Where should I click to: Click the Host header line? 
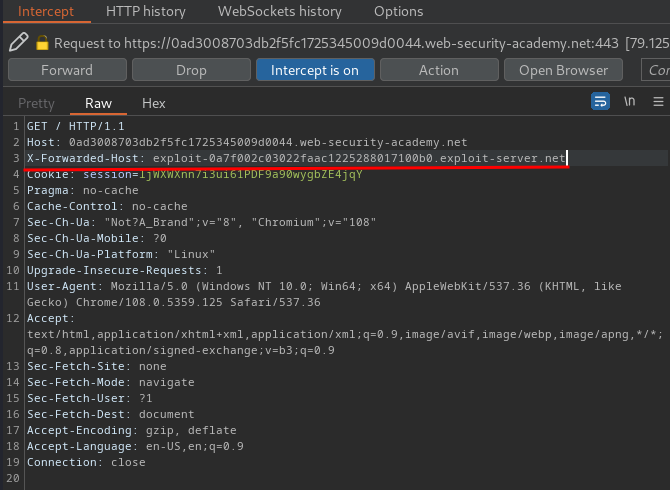(247, 142)
